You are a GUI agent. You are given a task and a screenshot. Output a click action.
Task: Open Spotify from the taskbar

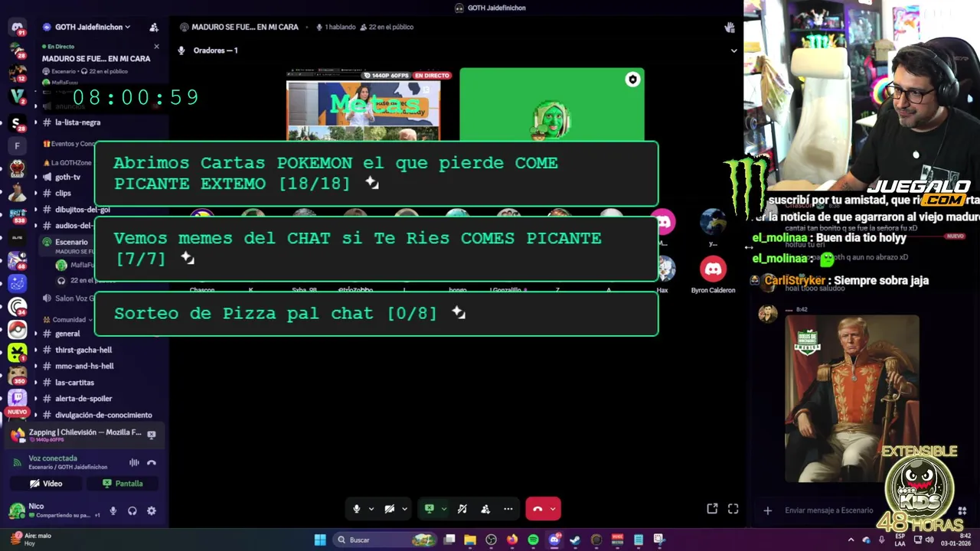coord(533,540)
